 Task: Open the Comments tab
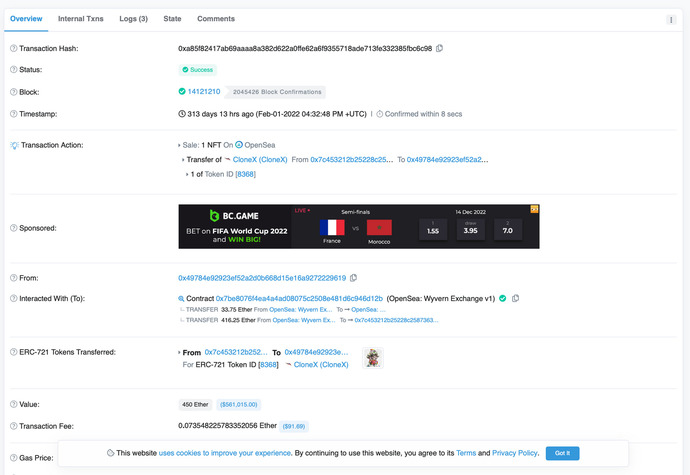216,19
